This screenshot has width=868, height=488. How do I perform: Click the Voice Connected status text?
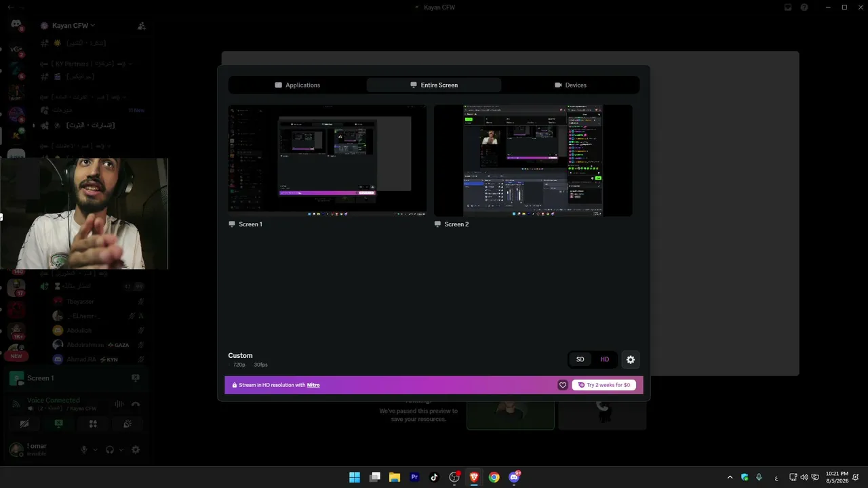pyautogui.click(x=54, y=400)
